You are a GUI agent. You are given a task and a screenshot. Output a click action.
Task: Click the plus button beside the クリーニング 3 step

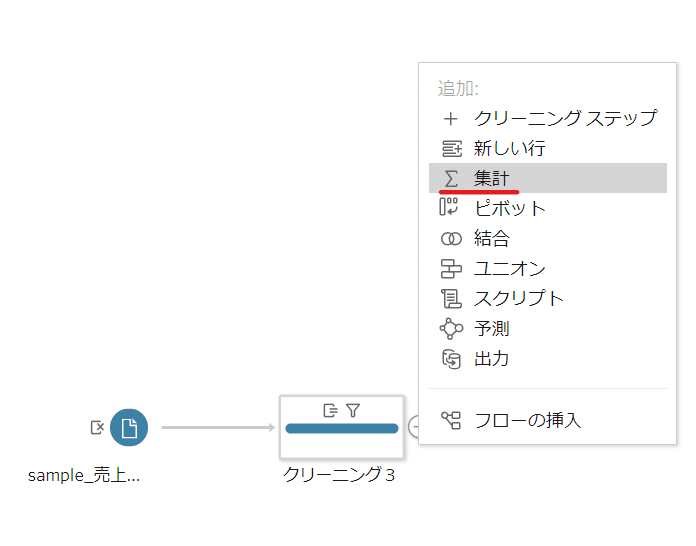(x=414, y=428)
